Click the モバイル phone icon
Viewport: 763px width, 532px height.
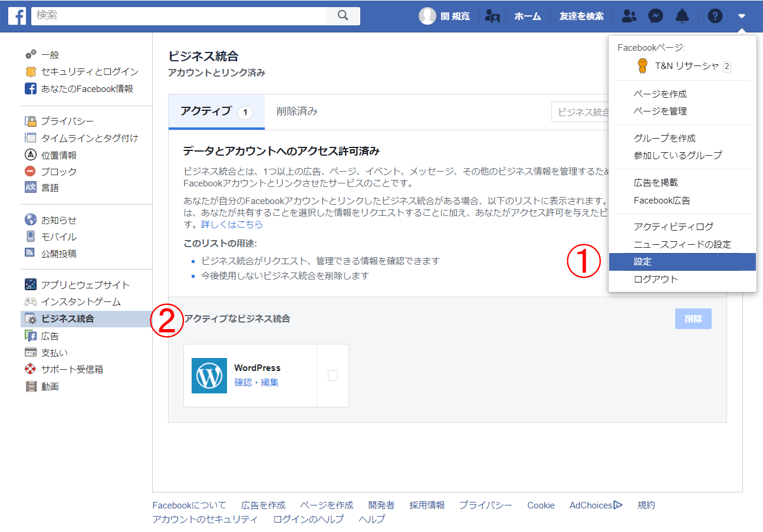(31, 237)
